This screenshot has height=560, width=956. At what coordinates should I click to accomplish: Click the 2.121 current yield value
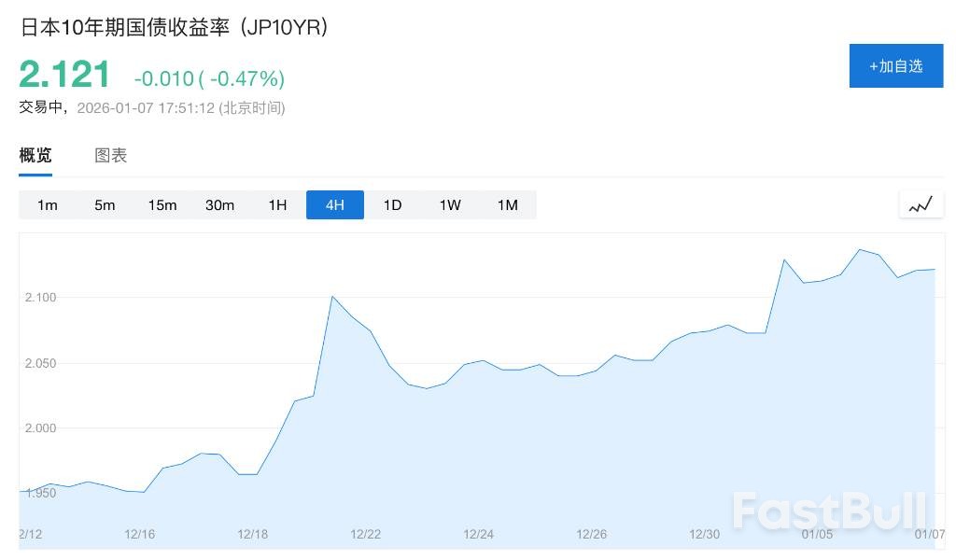coord(64,75)
